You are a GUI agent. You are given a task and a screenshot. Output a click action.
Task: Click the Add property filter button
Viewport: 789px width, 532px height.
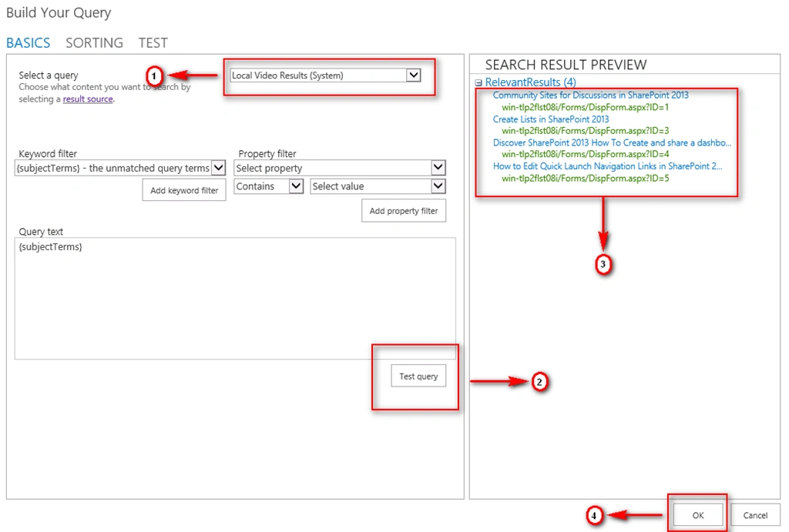point(404,211)
